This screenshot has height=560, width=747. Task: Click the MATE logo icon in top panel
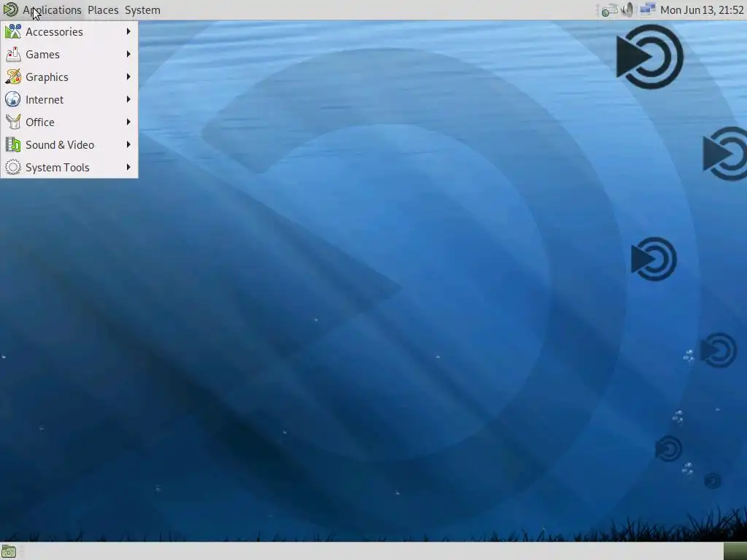[10, 9]
